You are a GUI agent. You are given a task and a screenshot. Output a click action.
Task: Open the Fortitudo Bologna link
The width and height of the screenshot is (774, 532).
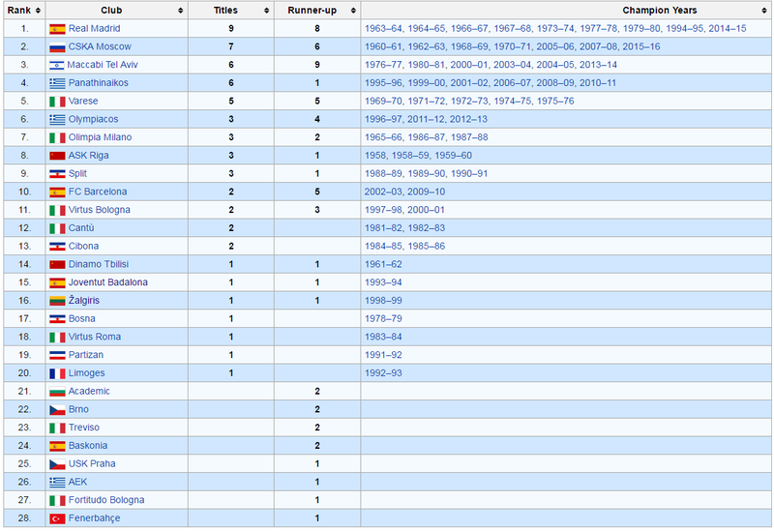pyautogui.click(x=106, y=500)
